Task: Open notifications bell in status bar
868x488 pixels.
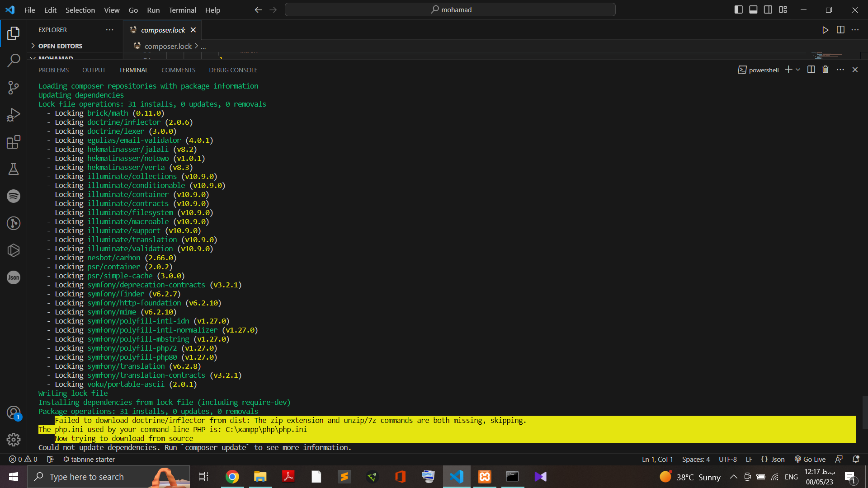Action: point(855,459)
